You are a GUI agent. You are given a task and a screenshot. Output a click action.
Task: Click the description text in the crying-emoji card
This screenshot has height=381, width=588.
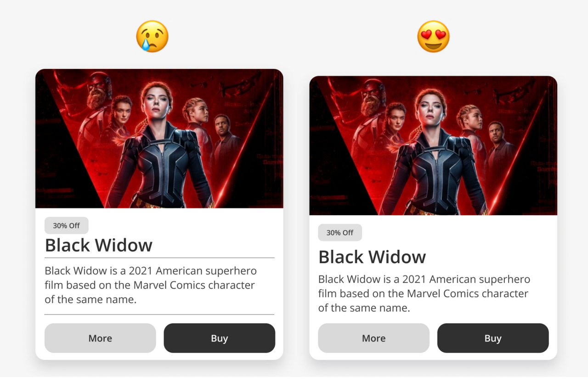(x=150, y=285)
